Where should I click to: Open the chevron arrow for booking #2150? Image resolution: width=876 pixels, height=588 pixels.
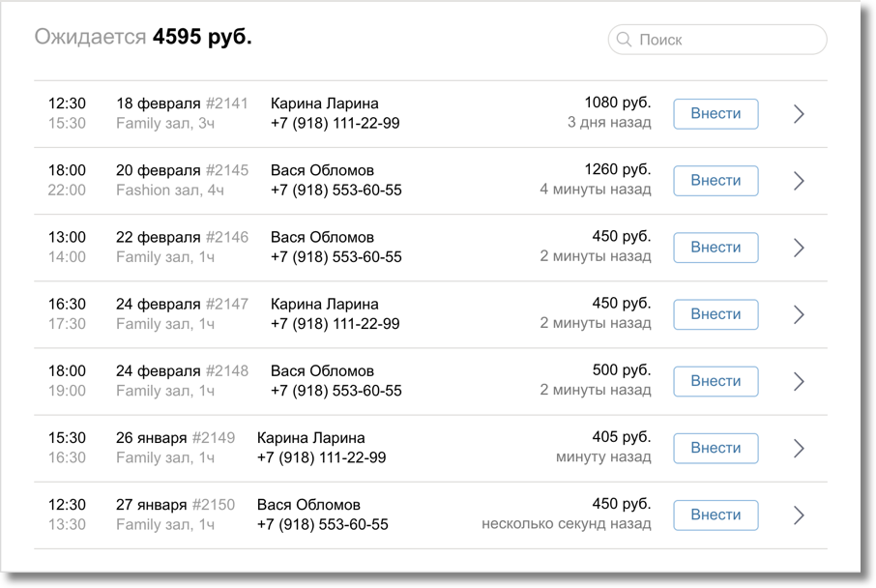point(799,515)
